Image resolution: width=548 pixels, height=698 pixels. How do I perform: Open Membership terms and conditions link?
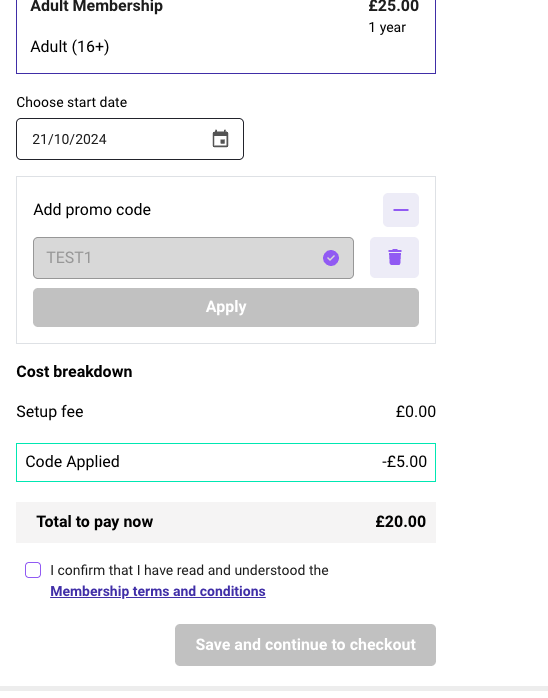[158, 591]
